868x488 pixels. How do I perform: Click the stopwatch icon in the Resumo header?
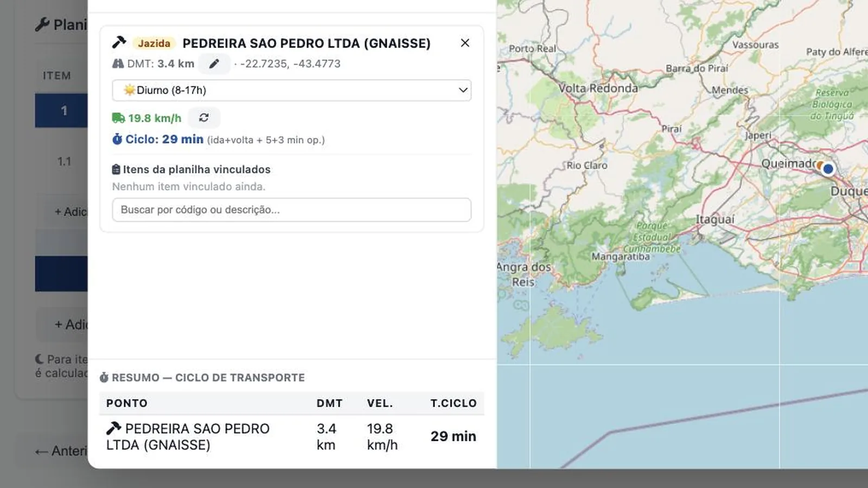(x=104, y=377)
